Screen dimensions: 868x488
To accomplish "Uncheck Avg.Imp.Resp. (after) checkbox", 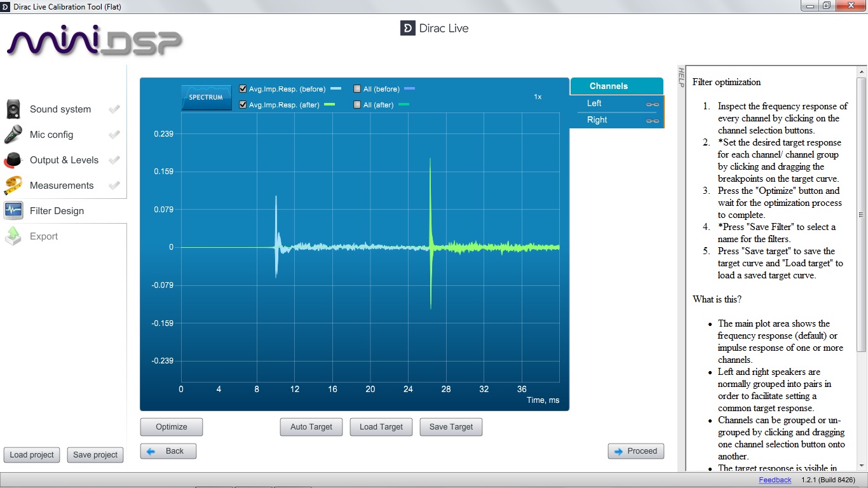I will click(243, 105).
